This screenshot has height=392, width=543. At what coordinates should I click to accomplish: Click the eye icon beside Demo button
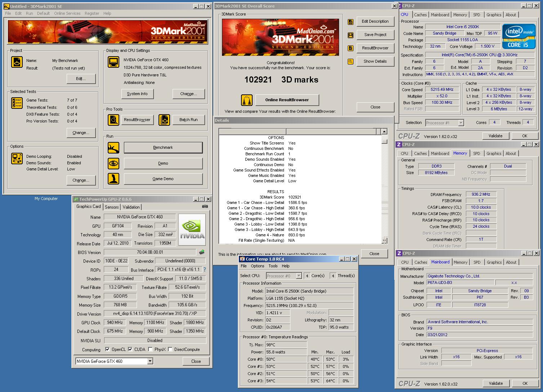tap(114, 163)
